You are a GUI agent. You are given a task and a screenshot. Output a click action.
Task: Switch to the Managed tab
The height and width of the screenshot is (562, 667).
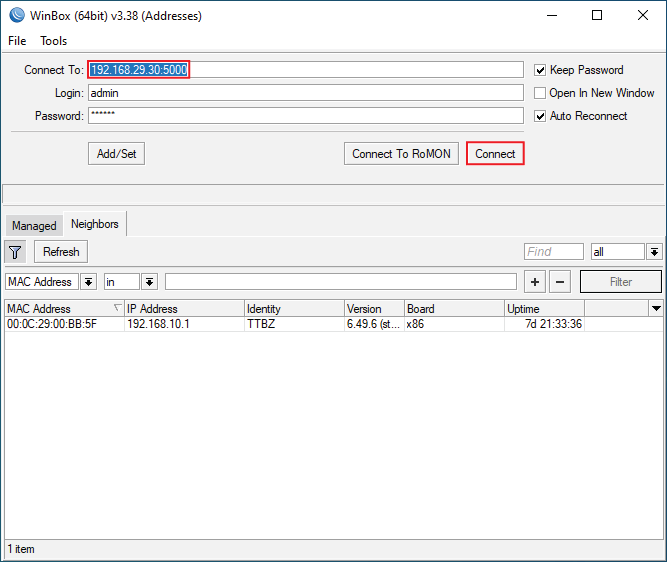coord(34,225)
